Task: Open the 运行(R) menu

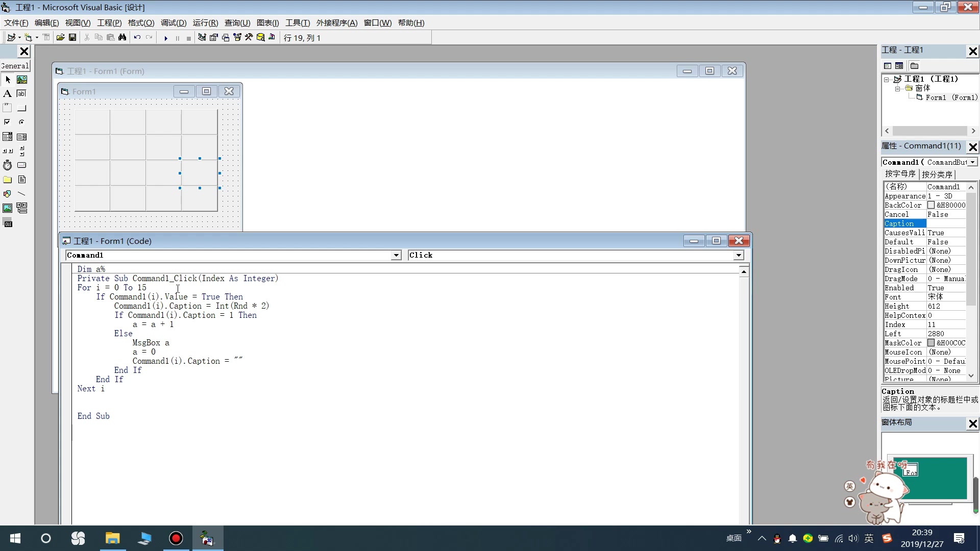Action: pyautogui.click(x=205, y=23)
